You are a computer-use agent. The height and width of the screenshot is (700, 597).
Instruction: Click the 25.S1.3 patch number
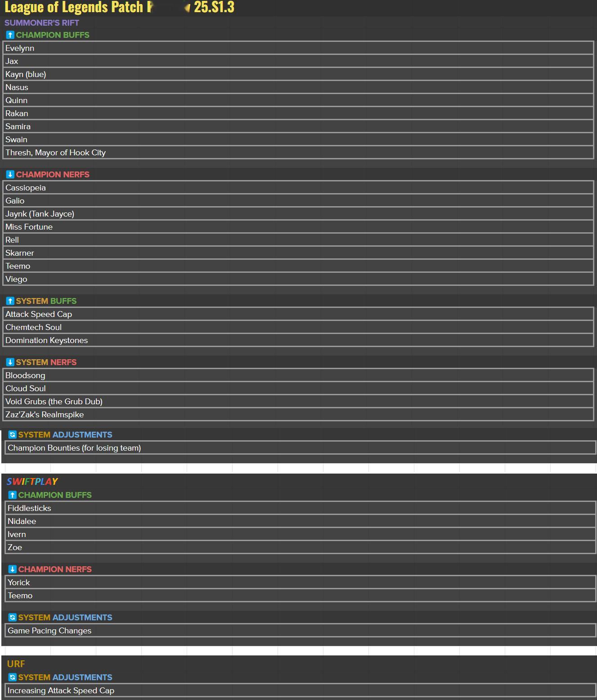tap(214, 7)
